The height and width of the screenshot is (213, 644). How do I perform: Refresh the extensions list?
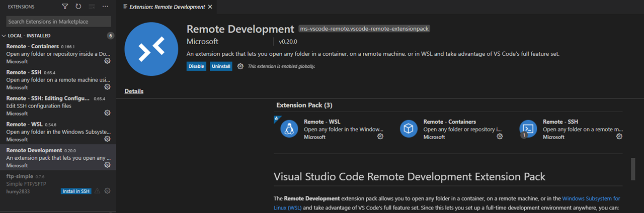click(x=78, y=7)
